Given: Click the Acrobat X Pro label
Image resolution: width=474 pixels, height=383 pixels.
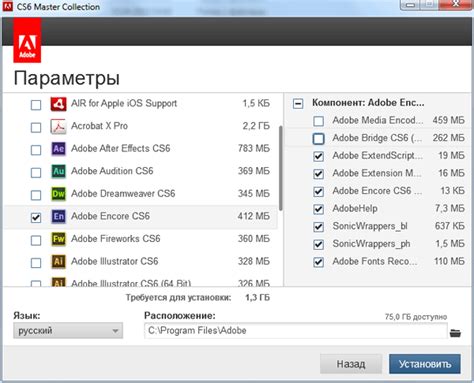Looking at the screenshot, I should [99, 126].
